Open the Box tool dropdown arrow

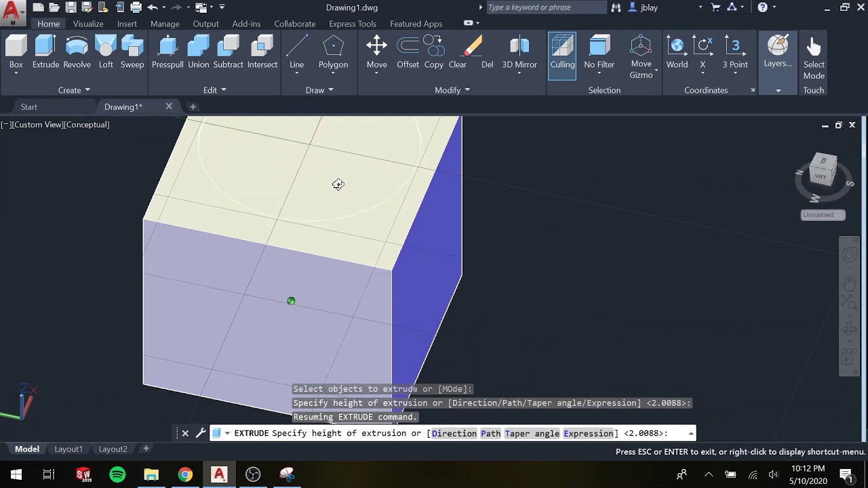click(16, 73)
